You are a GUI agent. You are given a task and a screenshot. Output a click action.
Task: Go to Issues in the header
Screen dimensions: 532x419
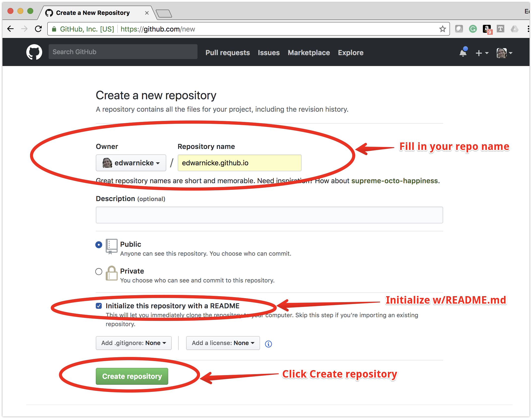[269, 53]
